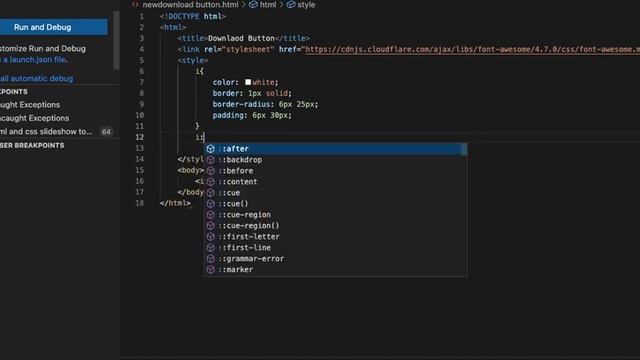Click the icon beside '::before' suggestion

click(211, 171)
